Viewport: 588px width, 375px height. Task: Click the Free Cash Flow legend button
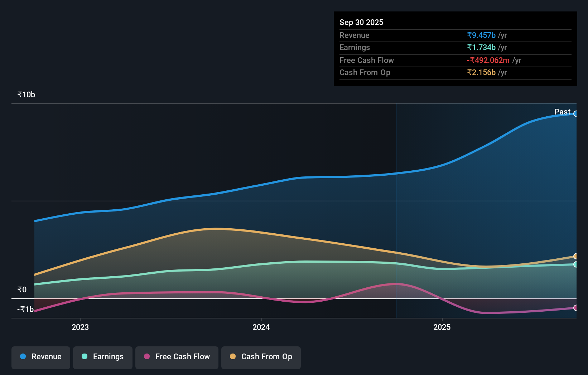pos(177,357)
